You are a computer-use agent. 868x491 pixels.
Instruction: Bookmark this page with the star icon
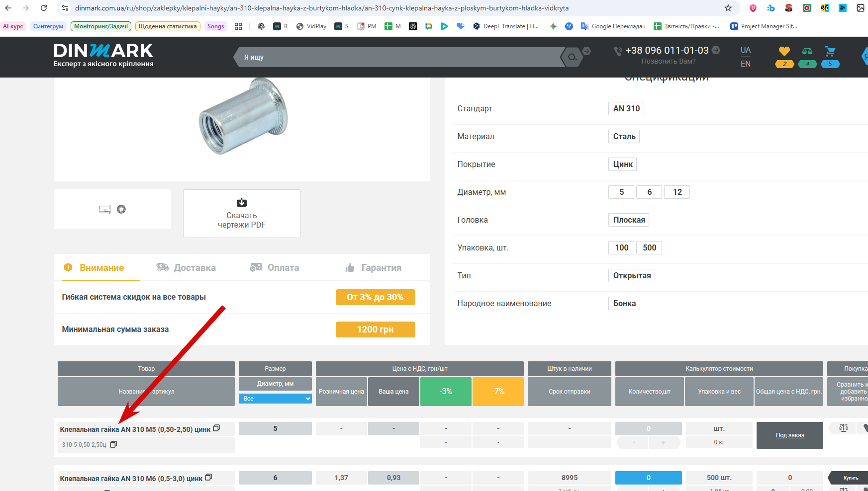[728, 8]
